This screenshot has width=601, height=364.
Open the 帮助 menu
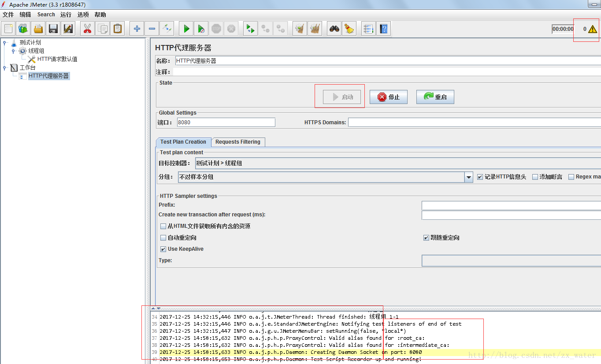point(100,15)
